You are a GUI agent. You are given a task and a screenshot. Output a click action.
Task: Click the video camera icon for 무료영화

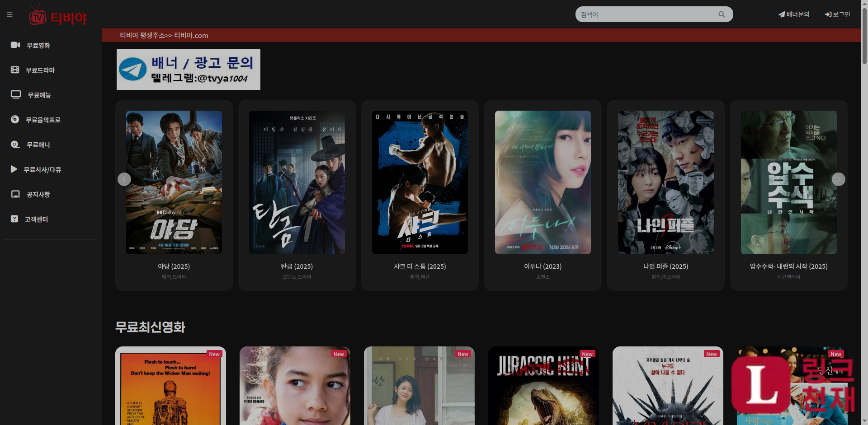pos(15,45)
